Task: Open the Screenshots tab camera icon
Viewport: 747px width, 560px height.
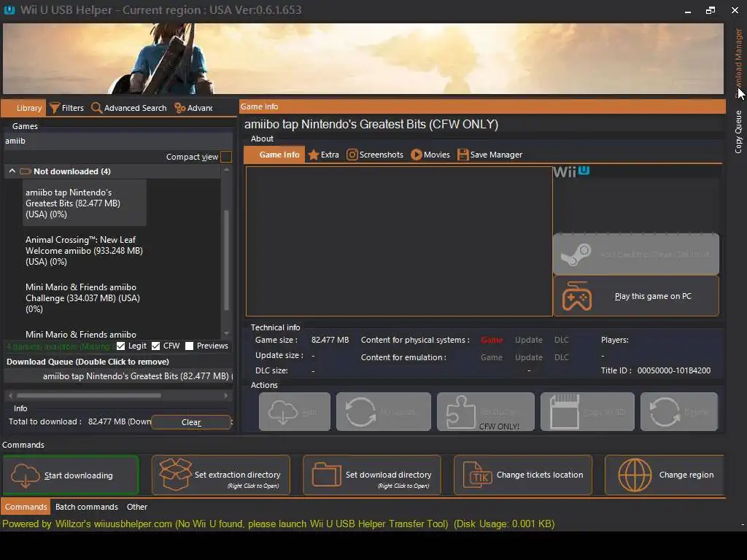Action: (x=352, y=155)
